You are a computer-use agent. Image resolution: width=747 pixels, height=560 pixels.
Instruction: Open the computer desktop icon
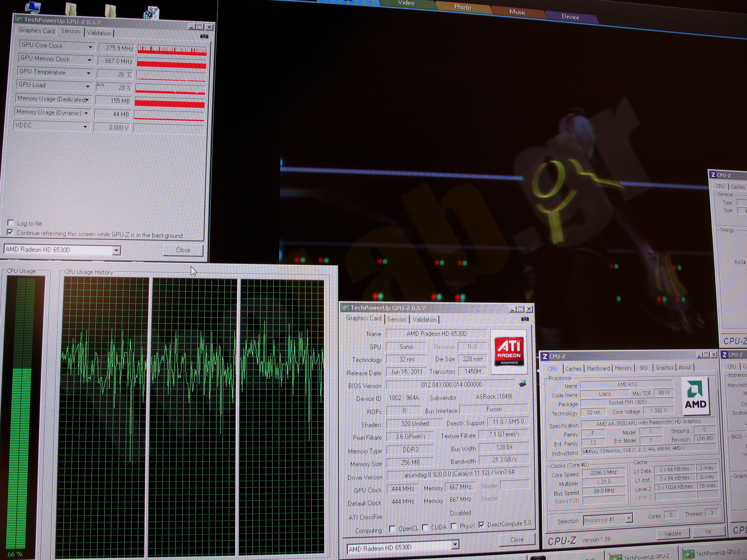click(33, 7)
